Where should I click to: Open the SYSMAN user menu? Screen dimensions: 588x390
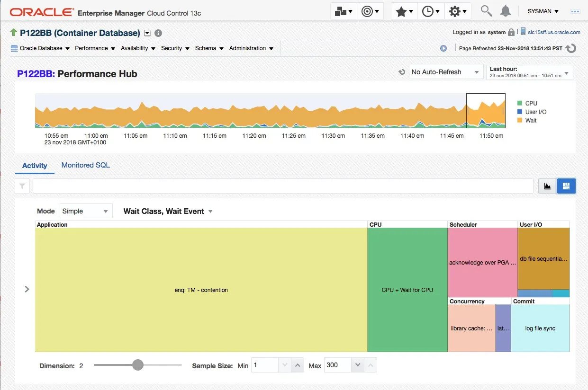click(543, 11)
